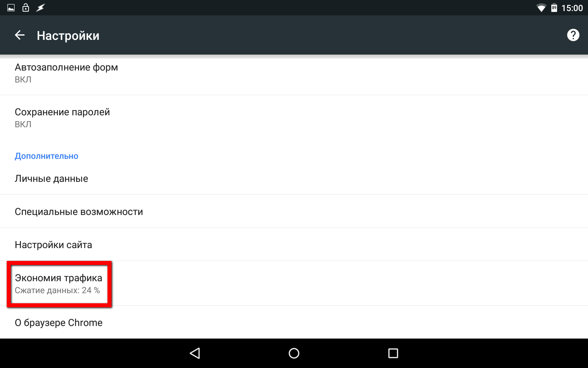Viewport: 588px width, 368px height.
Task: Open Сохранение паролей setting
Action: pyautogui.click(x=294, y=118)
